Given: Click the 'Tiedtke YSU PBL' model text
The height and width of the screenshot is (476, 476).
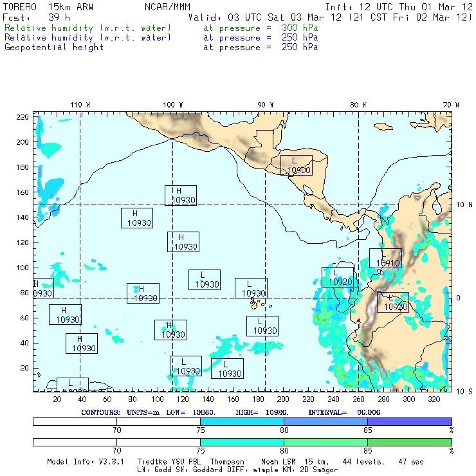Looking at the screenshot, I should pyautogui.click(x=169, y=462).
